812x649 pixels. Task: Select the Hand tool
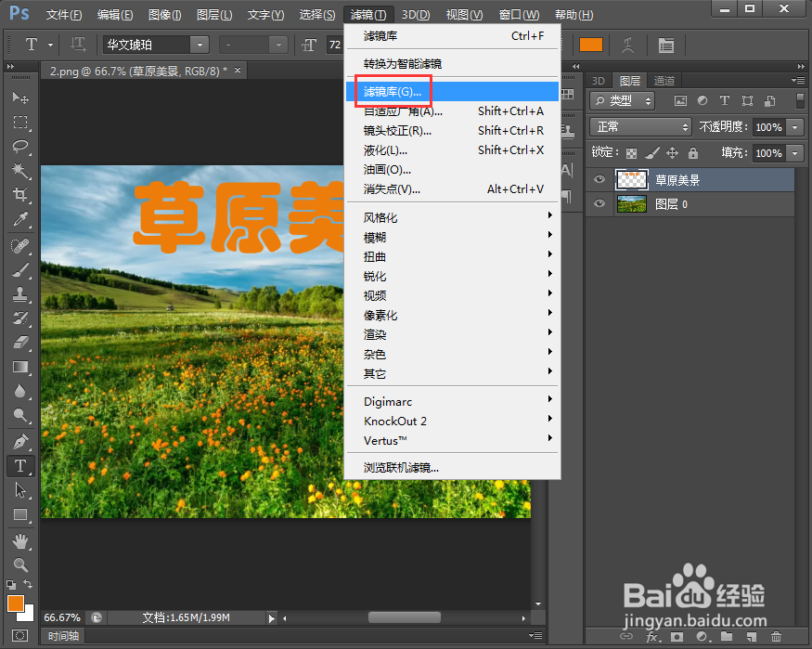coord(21,541)
